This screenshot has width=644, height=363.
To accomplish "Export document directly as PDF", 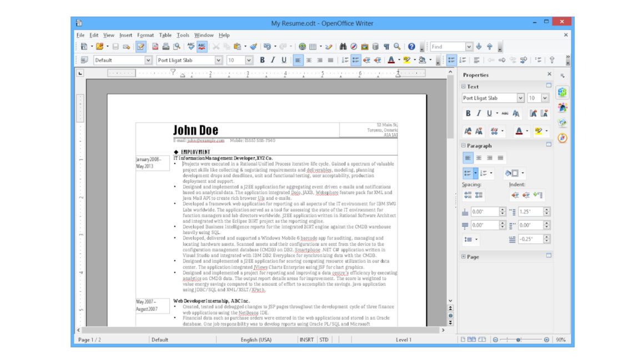I will pos(155,47).
